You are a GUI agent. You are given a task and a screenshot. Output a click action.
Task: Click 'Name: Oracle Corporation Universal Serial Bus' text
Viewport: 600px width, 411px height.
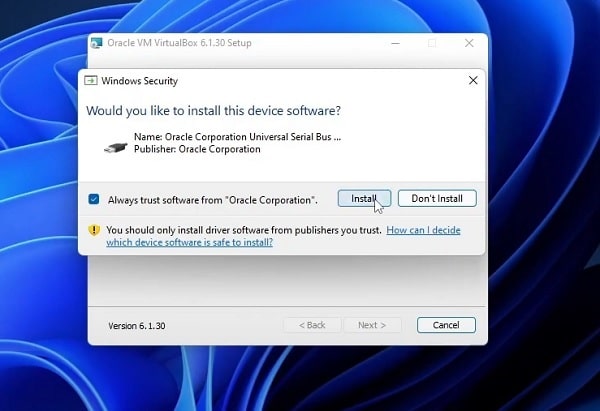click(x=237, y=137)
